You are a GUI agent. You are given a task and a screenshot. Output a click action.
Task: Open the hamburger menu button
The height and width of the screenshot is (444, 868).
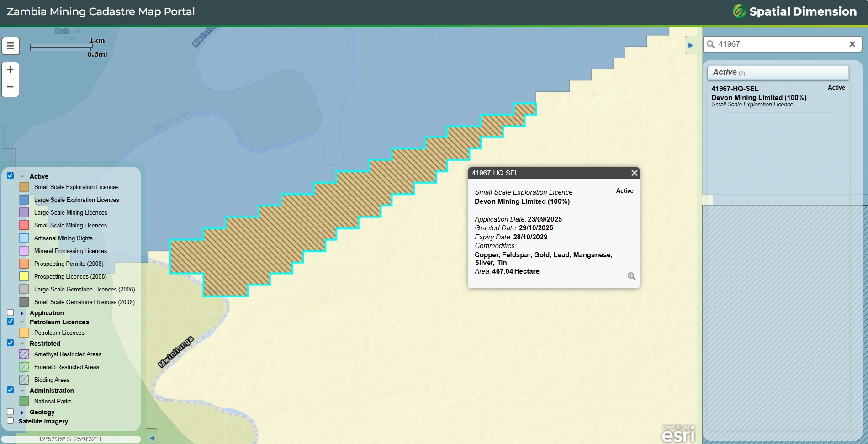[x=11, y=46]
